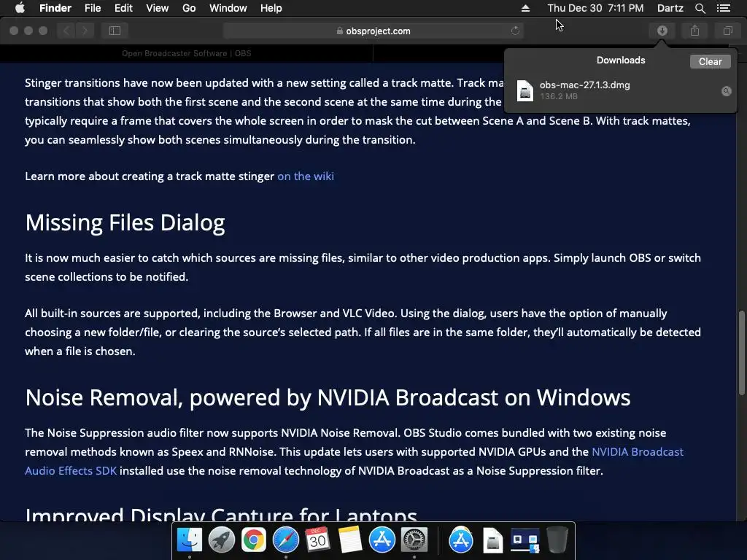Open Calendar from the Dock
747x560 pixels.
[x=317, y=540]
